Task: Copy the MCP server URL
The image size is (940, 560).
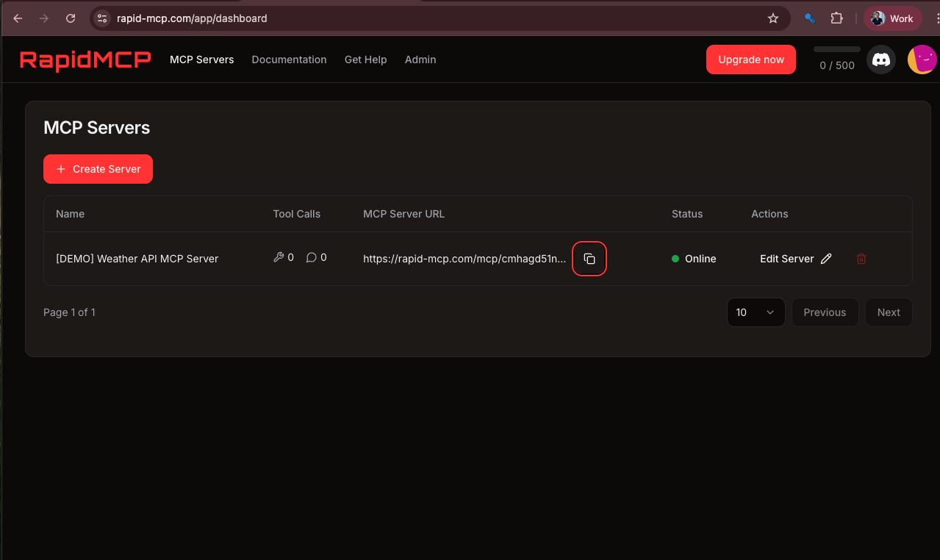Action: click(589, 259)
